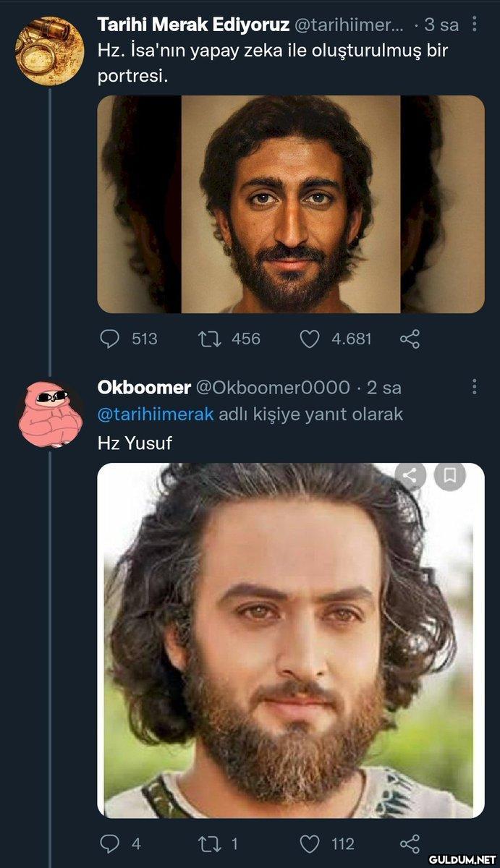Like Okboomer's reply with 112 likes

click(310, 843)
